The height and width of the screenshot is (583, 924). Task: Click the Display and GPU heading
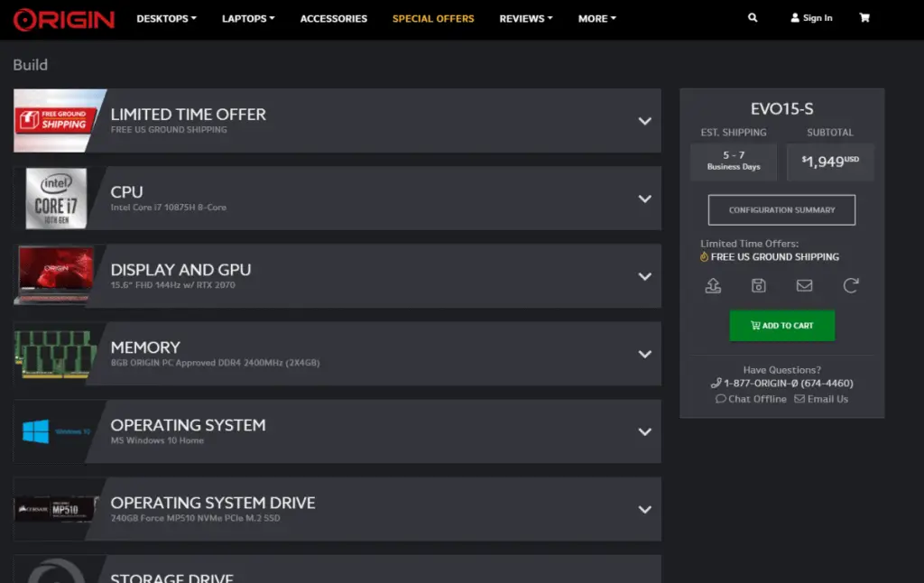(180, 270)
